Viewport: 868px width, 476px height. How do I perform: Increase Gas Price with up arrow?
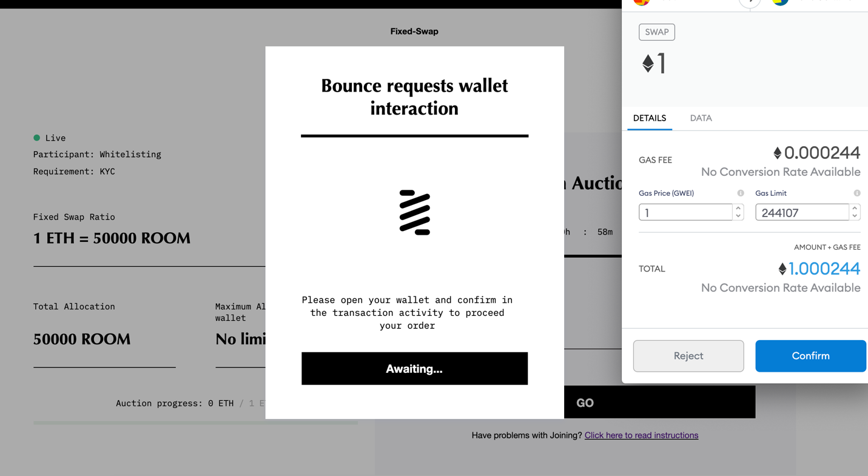coord(738,208)
